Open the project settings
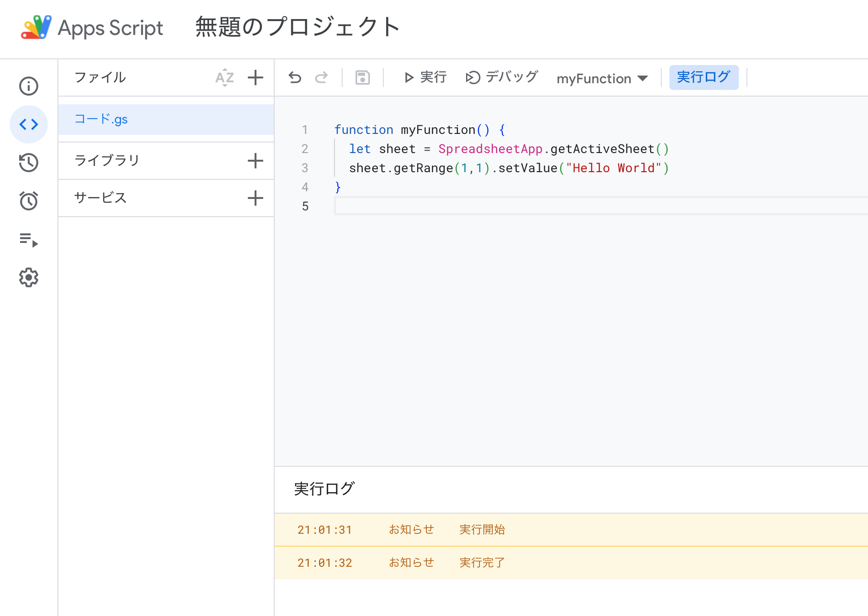 [x=29, y=277]
